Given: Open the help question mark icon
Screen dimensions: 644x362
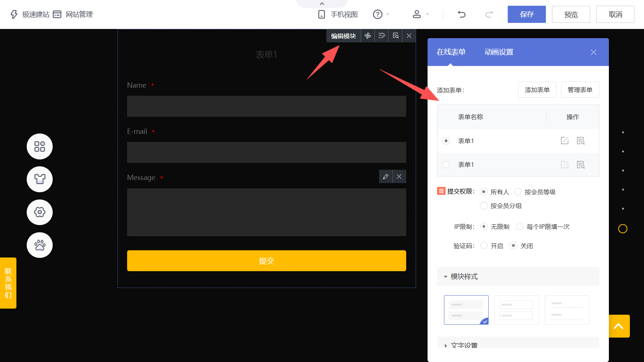Looking at the screenshot, I should (x=378, y=14).
